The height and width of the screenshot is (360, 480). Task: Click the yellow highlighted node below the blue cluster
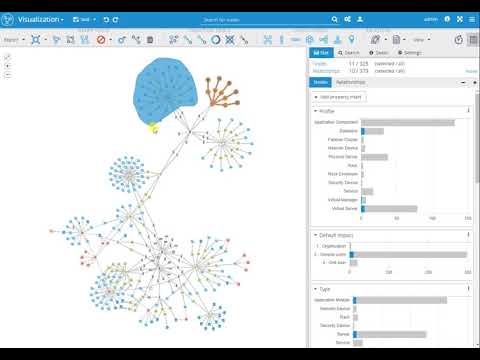coord(153,127)
